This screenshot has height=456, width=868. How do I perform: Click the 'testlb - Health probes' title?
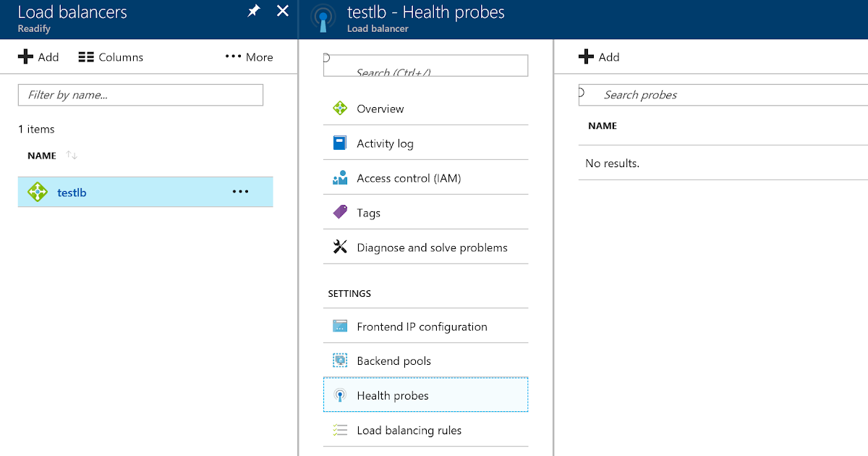coord(426,12)
